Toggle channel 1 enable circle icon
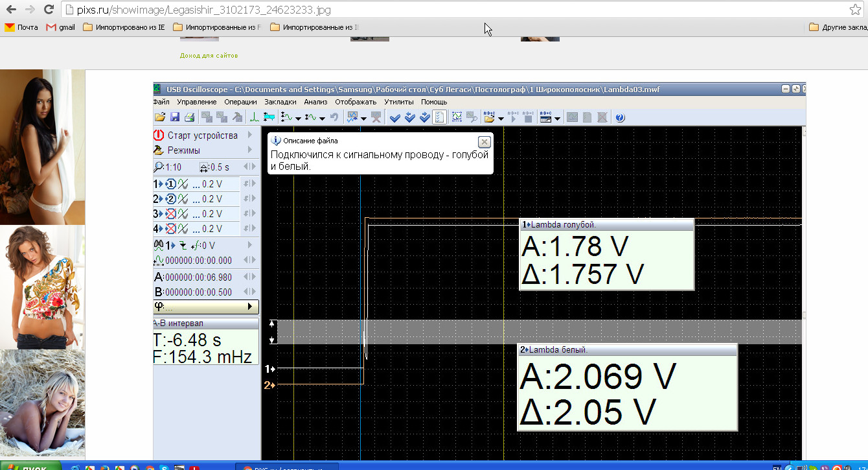The height and width of the screenshot is (470, 868). [171, 184]
